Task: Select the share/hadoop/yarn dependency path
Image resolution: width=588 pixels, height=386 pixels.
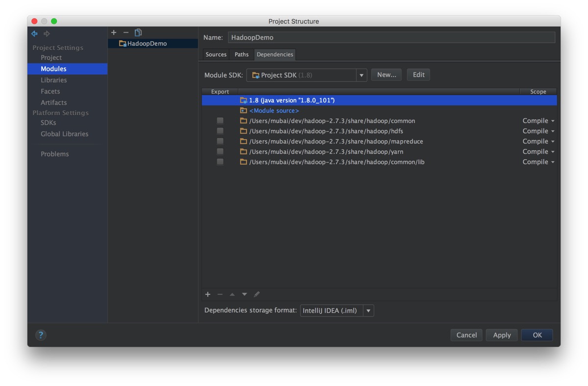Action: click(x=326, y=152)
